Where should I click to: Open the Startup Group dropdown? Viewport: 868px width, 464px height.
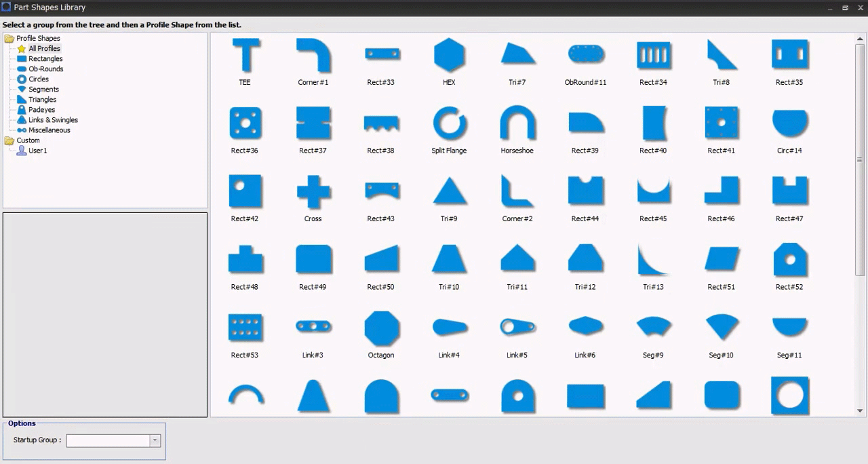click(155, 440)
